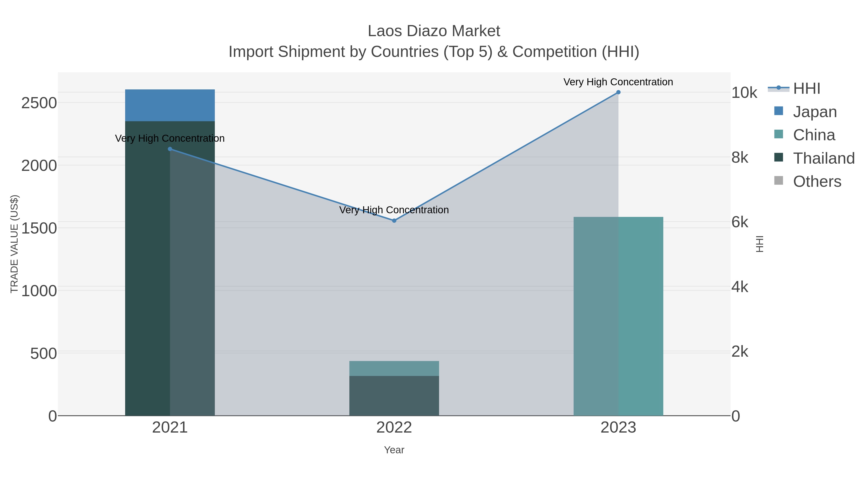Click the 4k tick on HHI axis

click(x=740, y=287)
